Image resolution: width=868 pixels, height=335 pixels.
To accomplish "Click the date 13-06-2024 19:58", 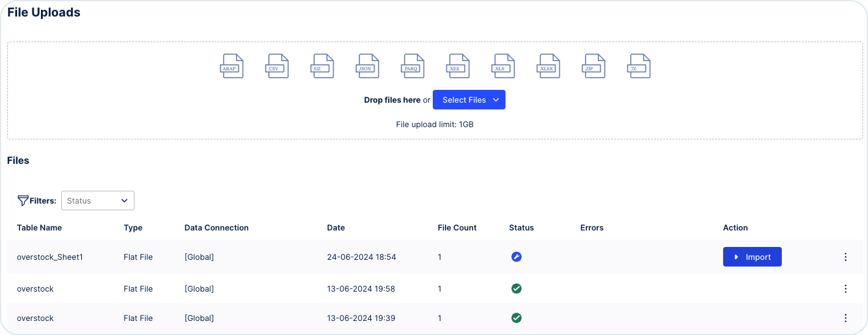I will coord(361,289).
